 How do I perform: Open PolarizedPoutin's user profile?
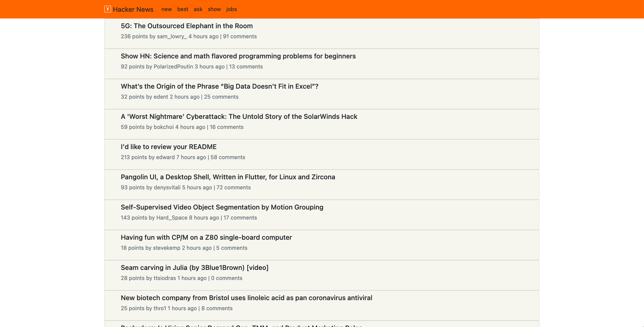point(173,66)
